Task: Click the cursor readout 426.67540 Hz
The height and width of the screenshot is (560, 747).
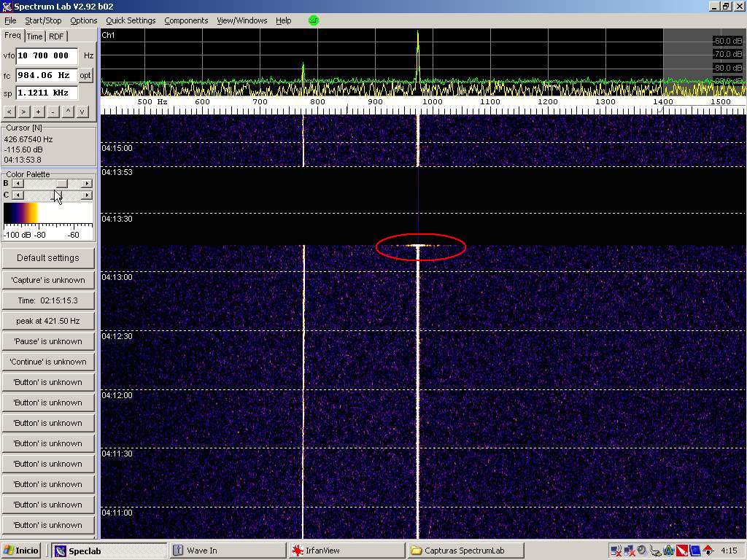Action: [x=28, y=139]
